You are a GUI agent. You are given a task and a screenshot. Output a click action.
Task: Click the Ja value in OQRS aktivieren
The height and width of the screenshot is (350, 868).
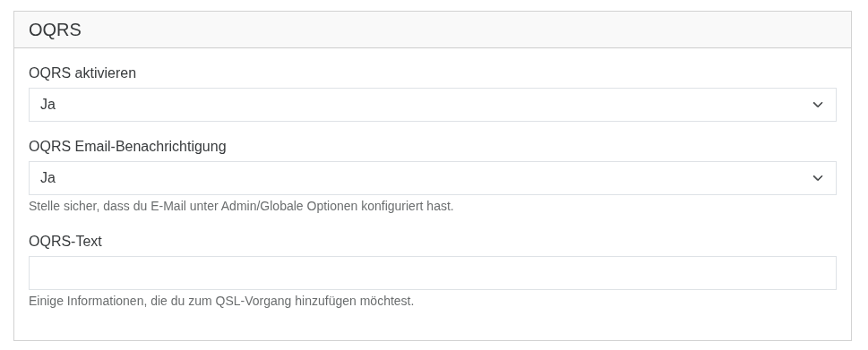(47, 105)
